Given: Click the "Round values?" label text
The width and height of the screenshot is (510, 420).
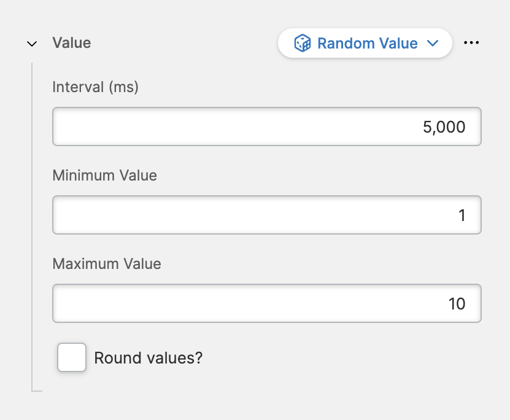Looking at the screenshot, I should (x=148, y=357).
